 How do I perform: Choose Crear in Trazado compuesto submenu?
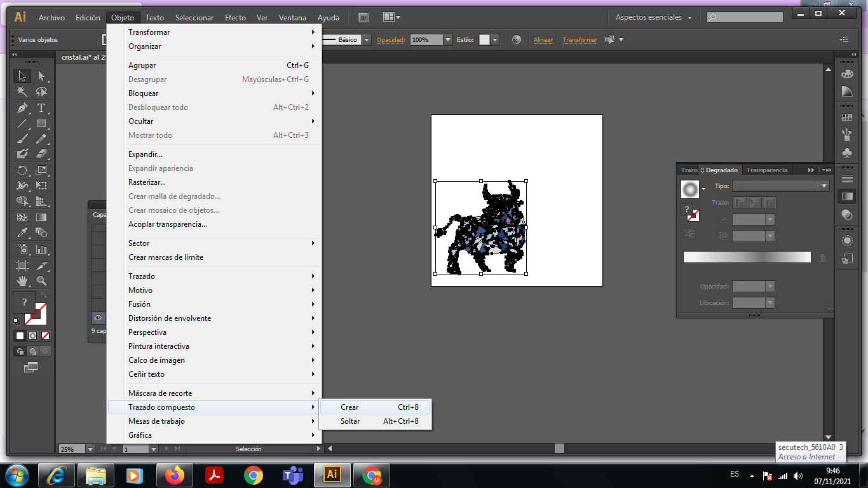click(x=375, y=407)
